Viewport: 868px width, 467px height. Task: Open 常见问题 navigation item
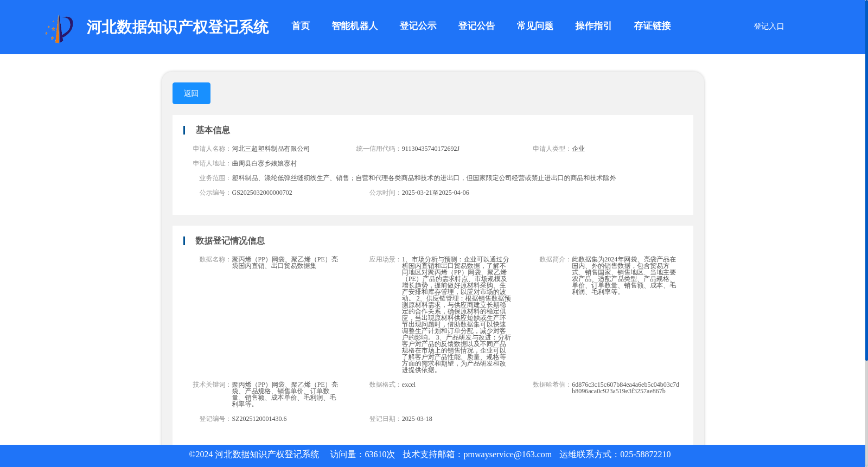535,26
